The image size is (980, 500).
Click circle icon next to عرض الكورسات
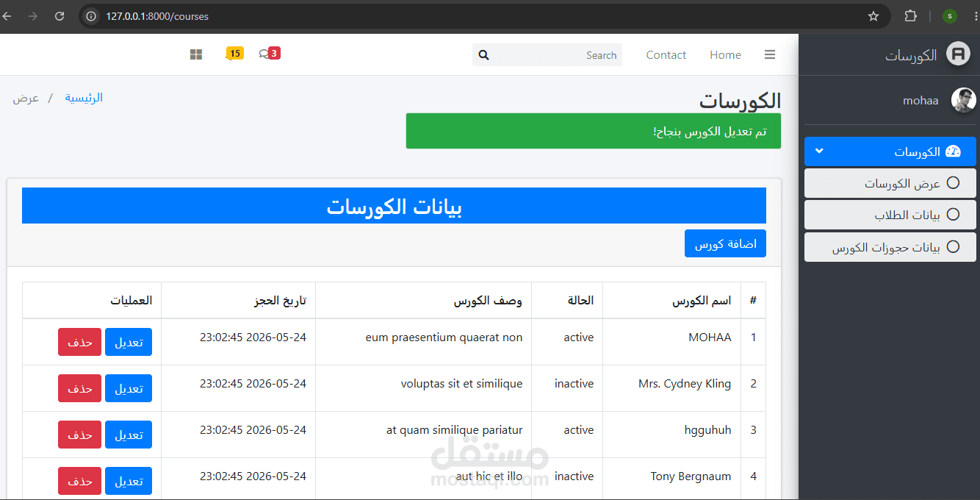(953, 182)
